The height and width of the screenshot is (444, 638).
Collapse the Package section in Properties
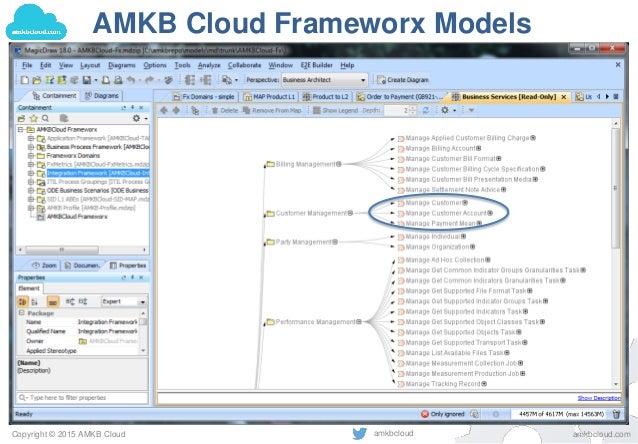tap(21, 313)
